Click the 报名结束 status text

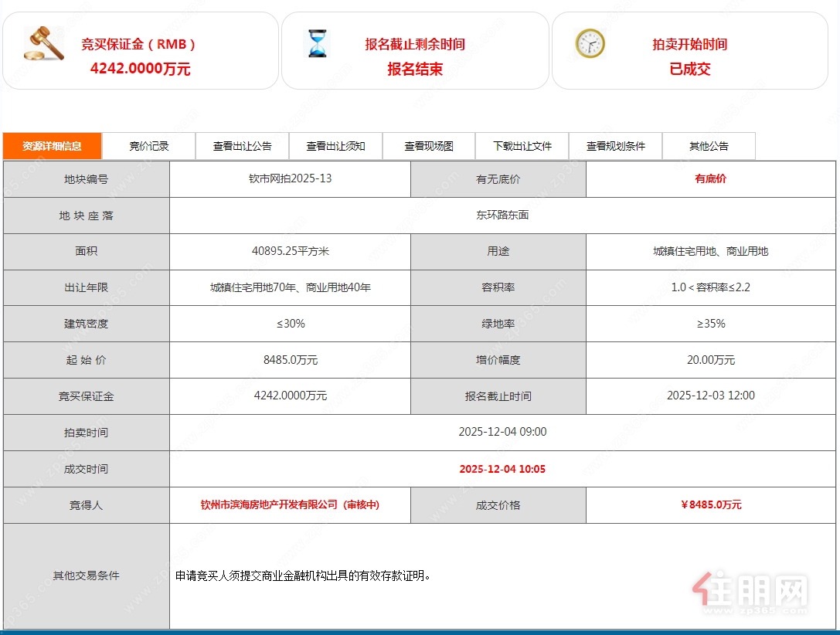click(x=415, y=70)
